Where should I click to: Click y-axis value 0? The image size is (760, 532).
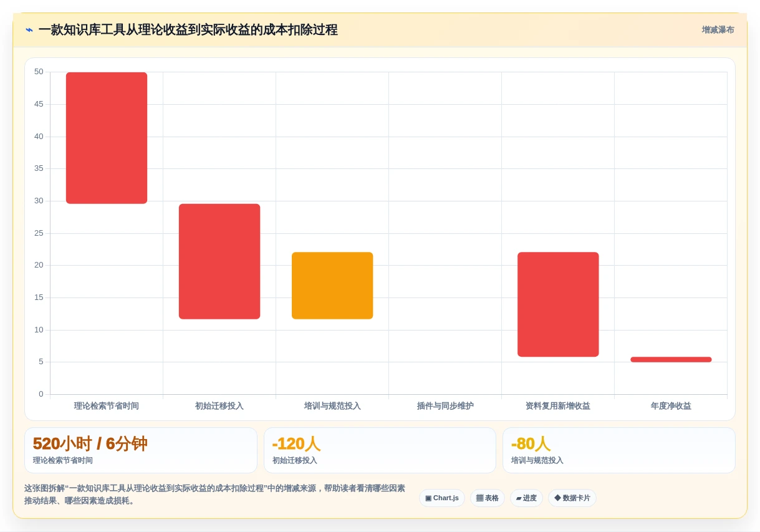[41, 394]
